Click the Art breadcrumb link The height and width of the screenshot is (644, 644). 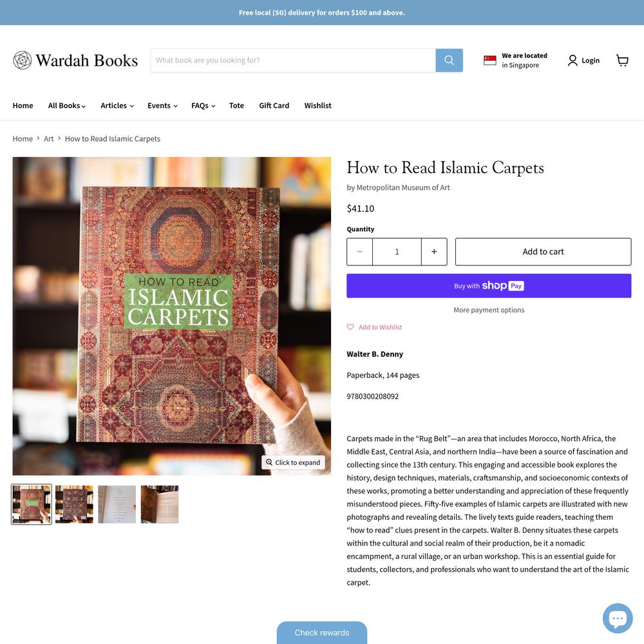point(48,139)
